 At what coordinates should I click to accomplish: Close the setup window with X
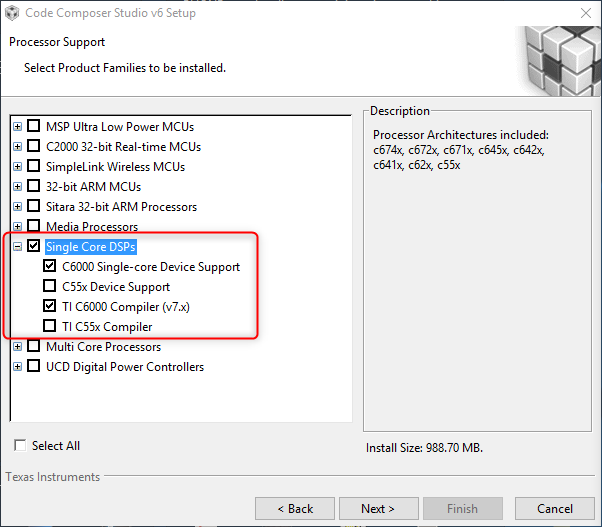point(586,13)
